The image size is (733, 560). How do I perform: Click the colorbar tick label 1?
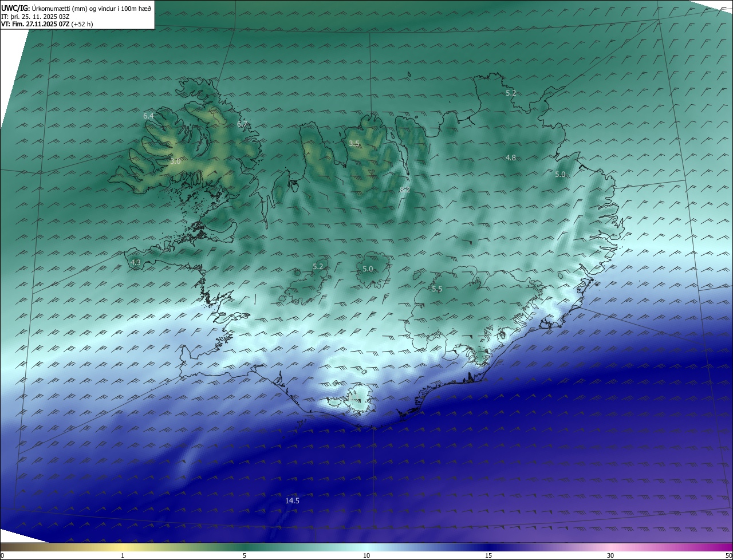(x=123, y=555)
